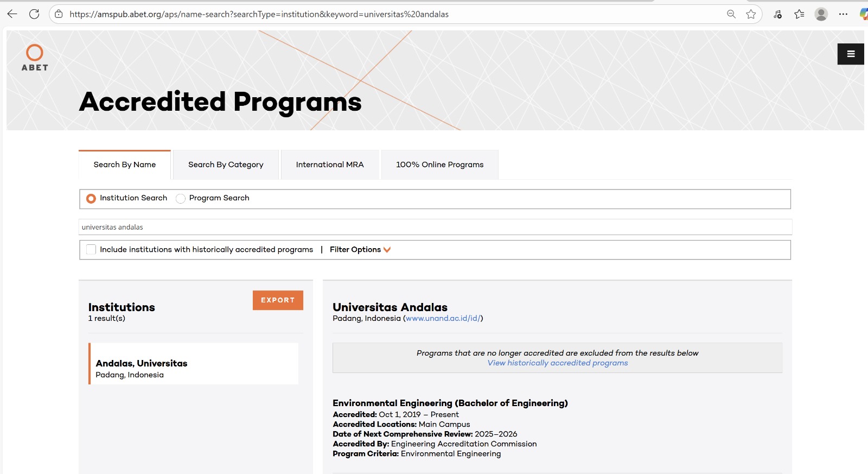The image size is (868, 474).
Task: Open the favorites list
Action: tap(799, 14)
